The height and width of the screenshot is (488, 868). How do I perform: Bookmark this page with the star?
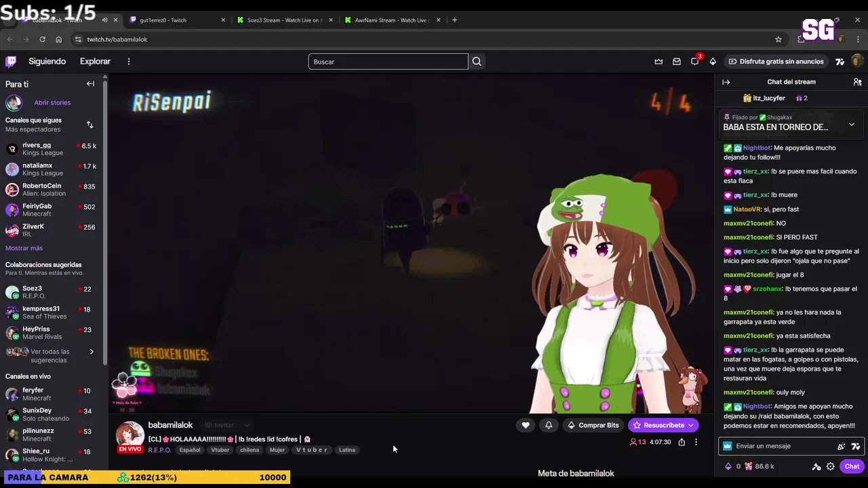(778, 39)
